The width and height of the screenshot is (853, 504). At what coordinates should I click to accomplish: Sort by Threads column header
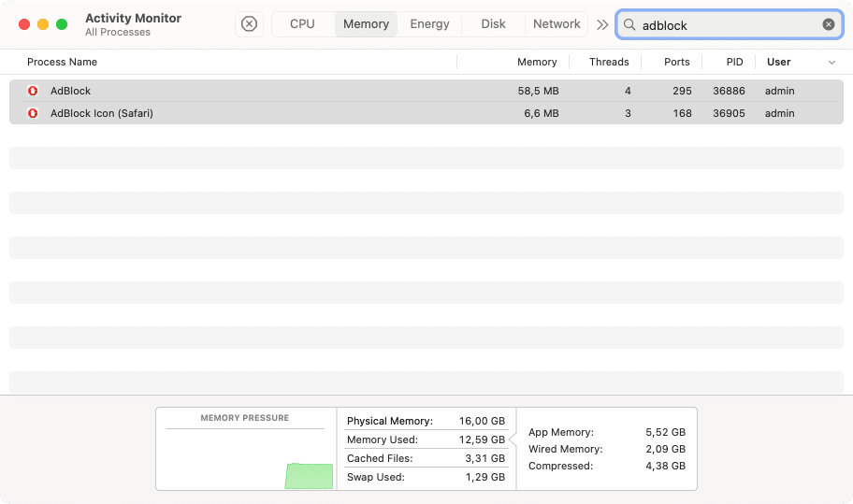(609, 62)
